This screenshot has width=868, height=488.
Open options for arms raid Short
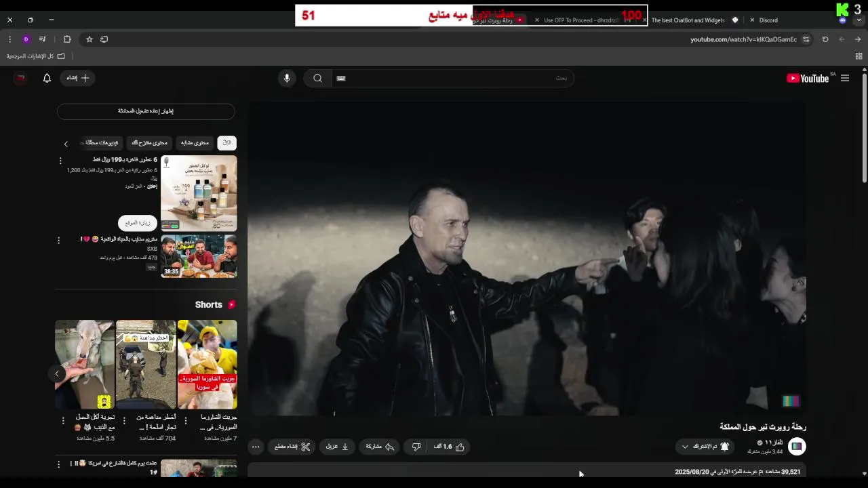coord(124,421)
